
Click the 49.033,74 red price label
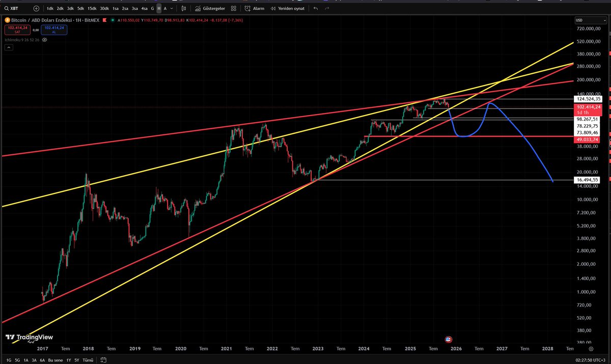[x=588, y=139]
